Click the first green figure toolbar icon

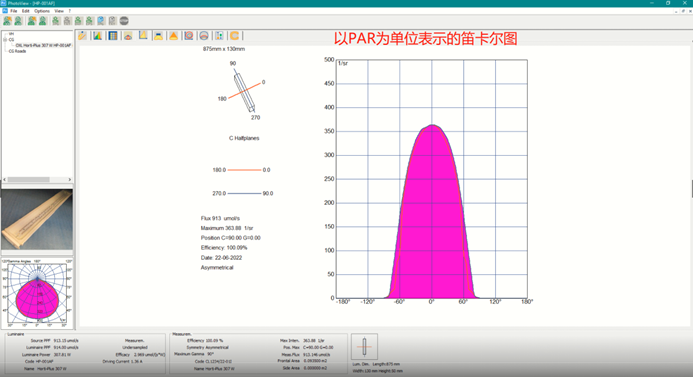7,21
